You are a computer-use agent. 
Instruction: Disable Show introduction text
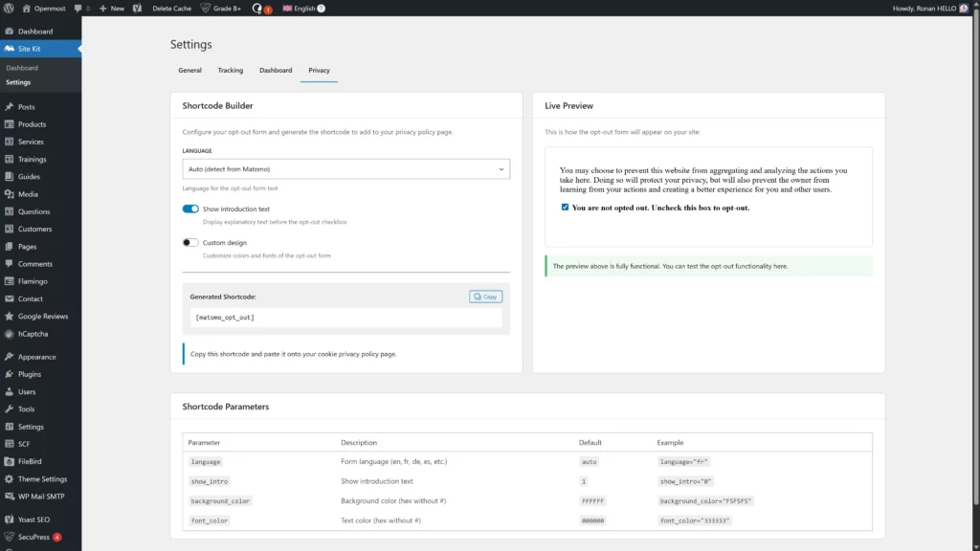[190, 208]
